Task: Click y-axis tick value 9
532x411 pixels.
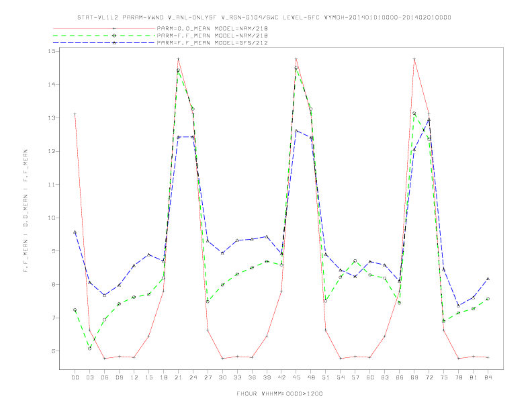Action: (x=53, y=251)
